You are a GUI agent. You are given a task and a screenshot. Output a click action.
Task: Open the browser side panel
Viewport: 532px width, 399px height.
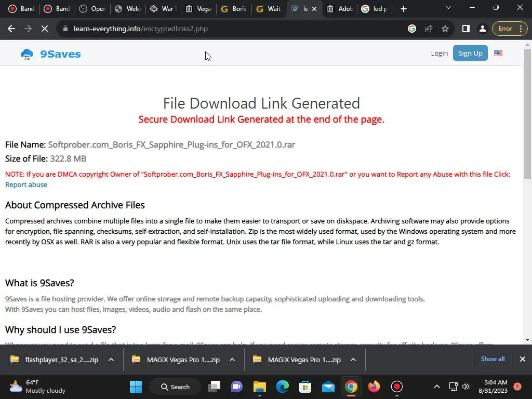[466, 29]
